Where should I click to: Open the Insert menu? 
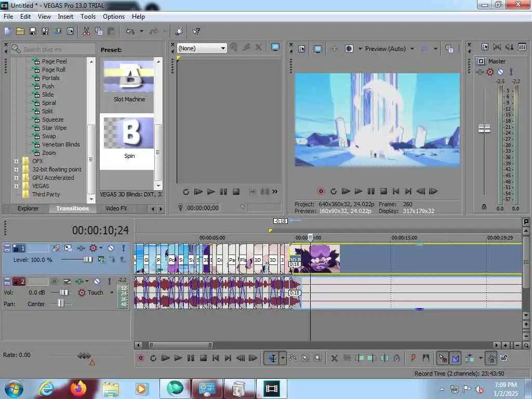[x=65, y=16]
